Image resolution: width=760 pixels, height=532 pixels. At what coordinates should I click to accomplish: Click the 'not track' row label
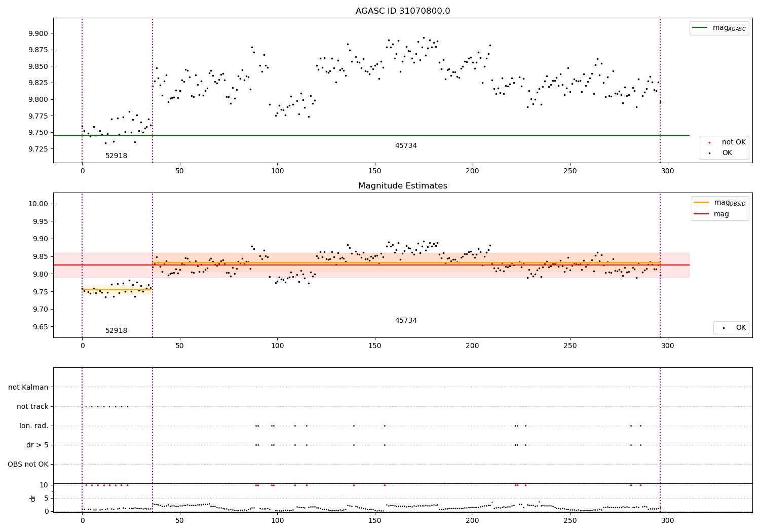[x=32, y=406]
